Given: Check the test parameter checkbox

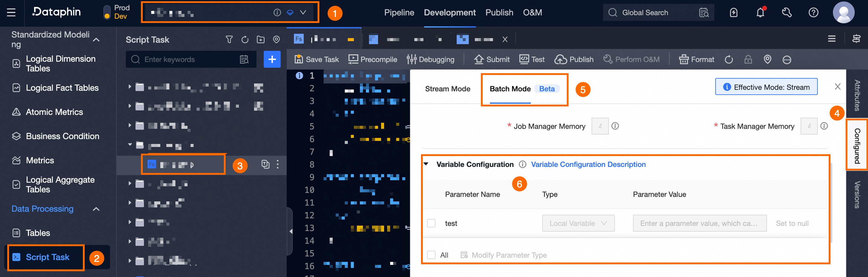Looking at the screenshot, I should click(431, 223).
